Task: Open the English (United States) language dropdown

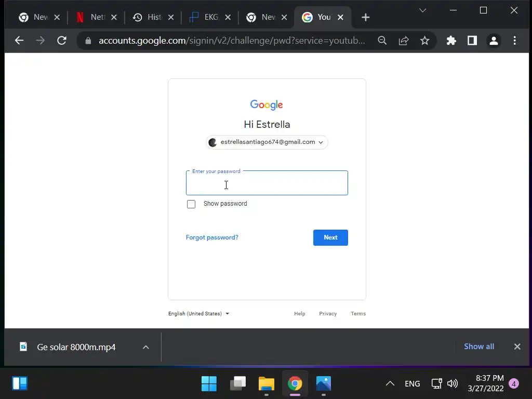Action: click(x=199, y=313)
